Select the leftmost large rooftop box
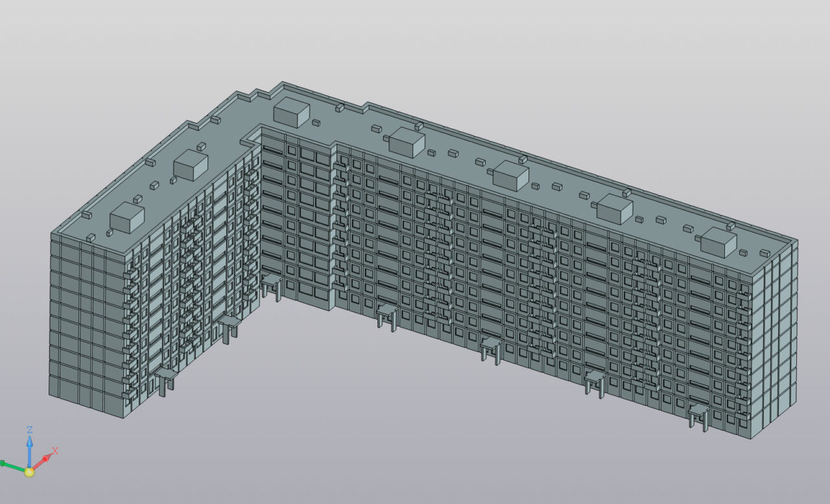830x504 pixels. (x=126, y=218)
